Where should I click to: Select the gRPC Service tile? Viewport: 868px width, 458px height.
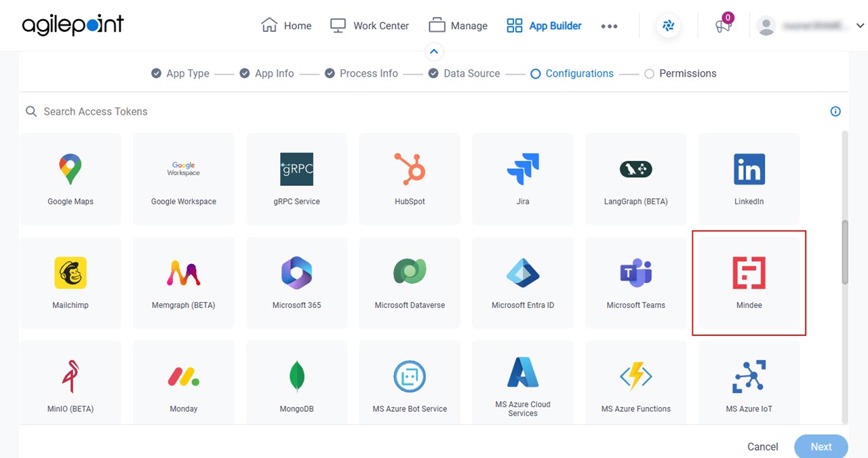click(296, 179)
